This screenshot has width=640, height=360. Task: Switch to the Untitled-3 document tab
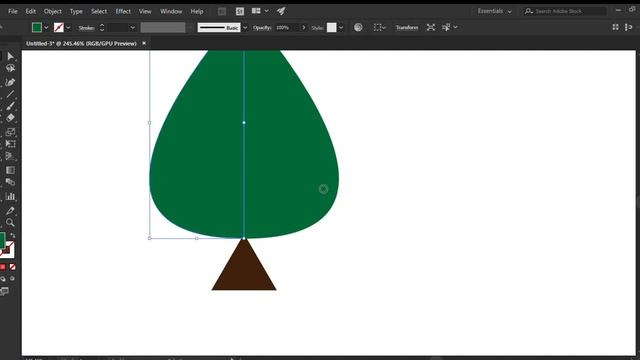coord(81,43)
